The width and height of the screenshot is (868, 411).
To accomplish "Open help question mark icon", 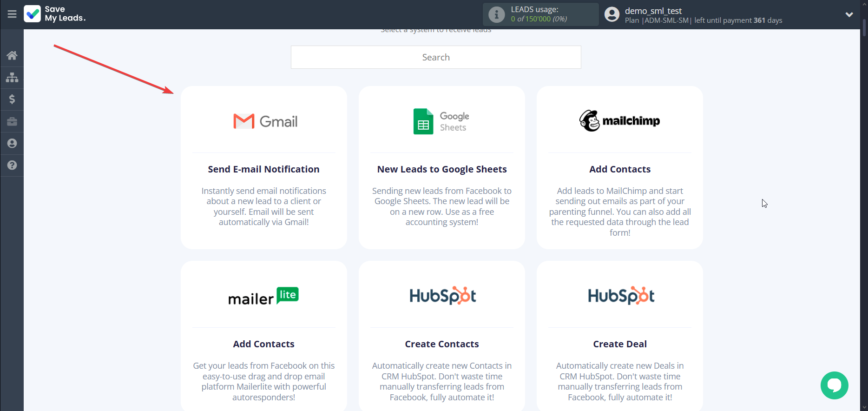I will (12, 165).
